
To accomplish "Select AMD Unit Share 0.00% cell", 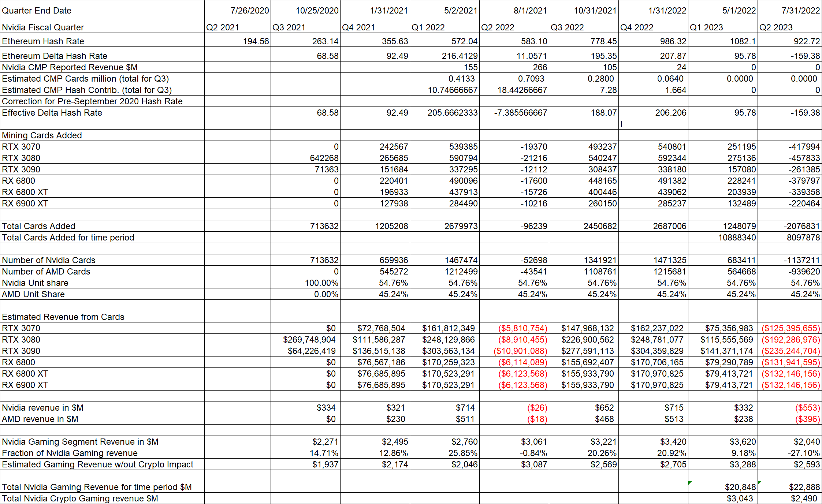I will coord(305,294).
